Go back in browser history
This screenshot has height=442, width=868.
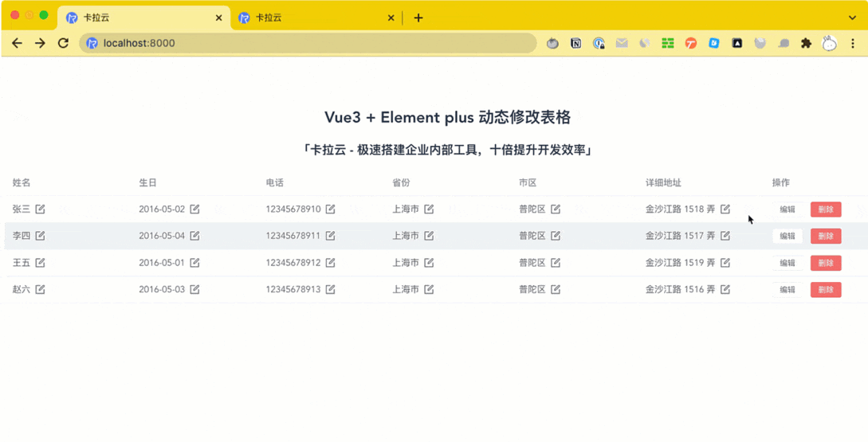click(18, 43)
